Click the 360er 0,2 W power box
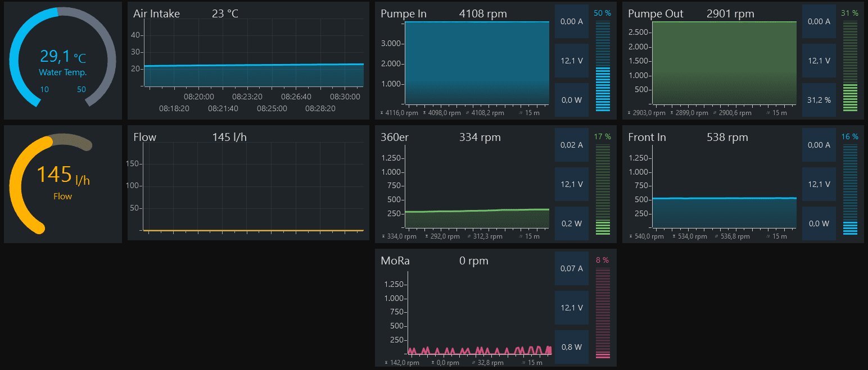 [x=572, y=223]
